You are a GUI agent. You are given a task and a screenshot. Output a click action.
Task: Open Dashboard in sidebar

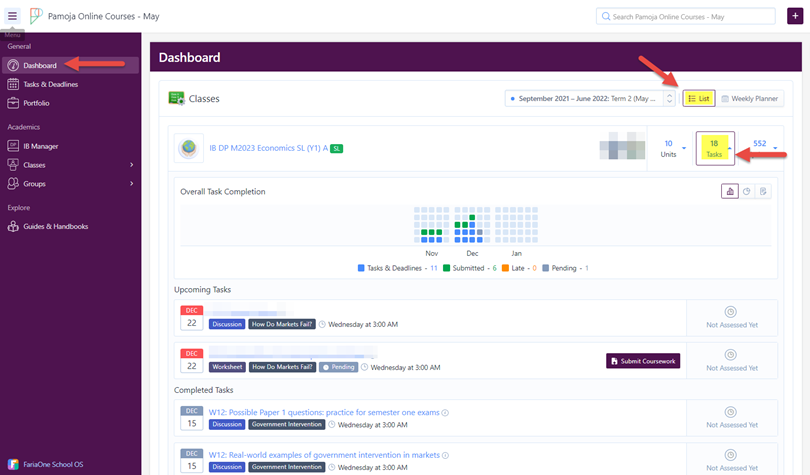[x=70, y=65]
